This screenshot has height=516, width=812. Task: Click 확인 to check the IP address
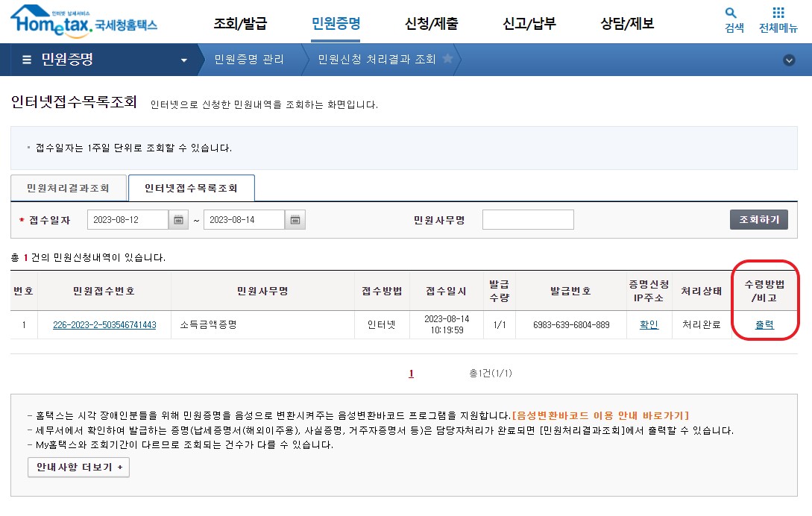point(649,324)
